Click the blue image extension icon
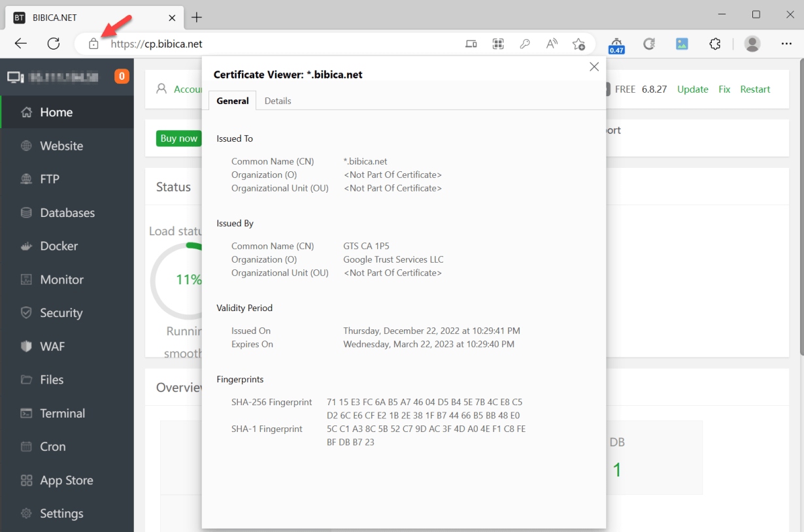 click(682, 44)
